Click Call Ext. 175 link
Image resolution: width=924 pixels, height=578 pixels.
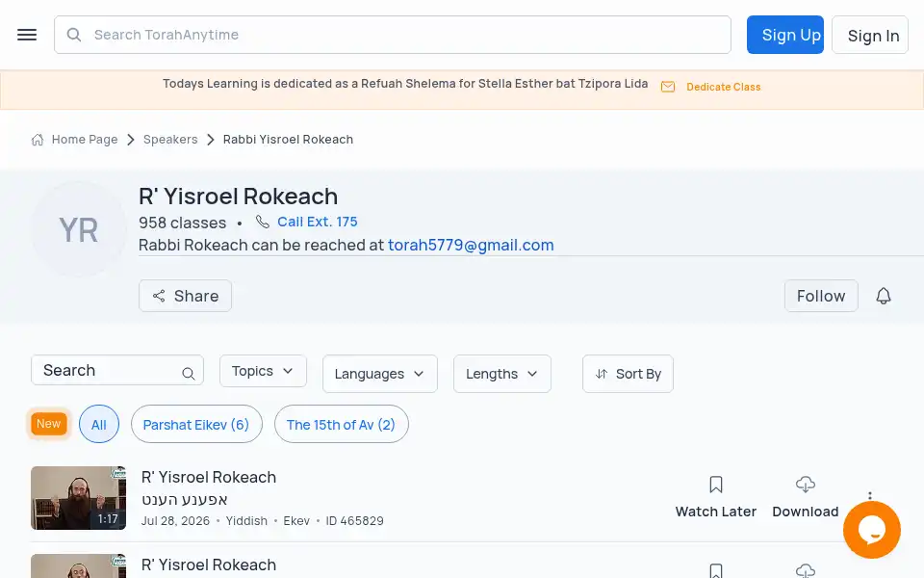(x=317, y=222)
